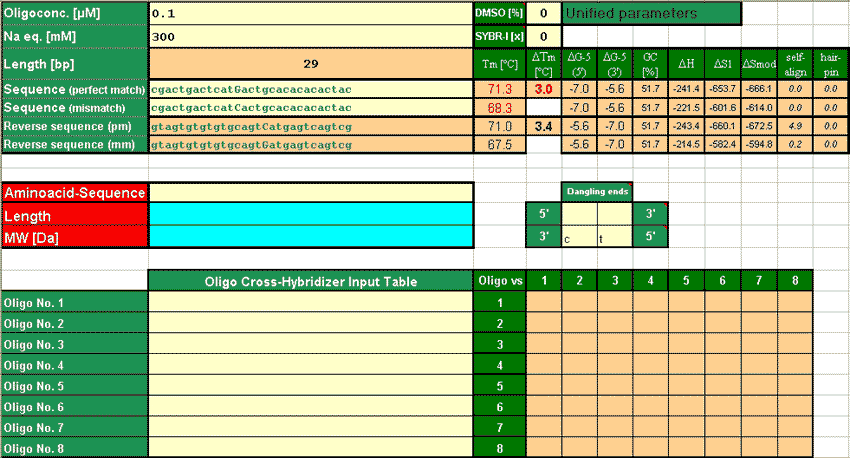Click the dangling end cell containing 't'

click(x=614, y=237)
